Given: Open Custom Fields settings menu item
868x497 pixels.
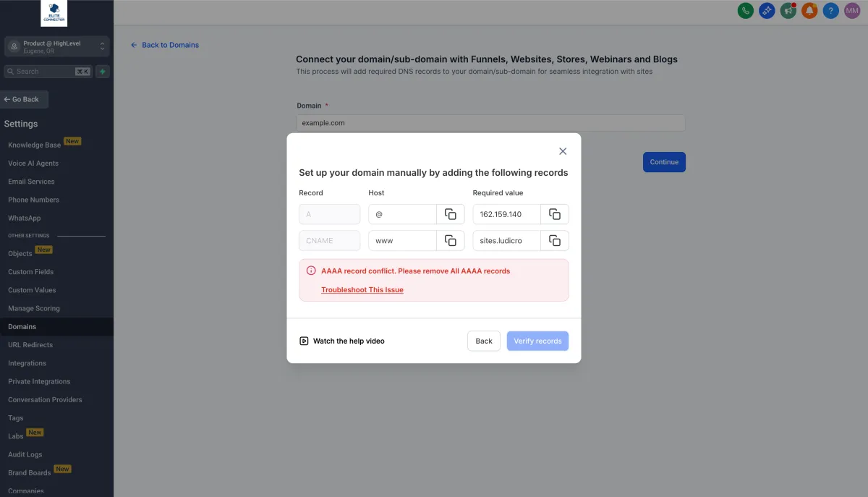Looking at the screenshot, I should click(x=30, y=272).
